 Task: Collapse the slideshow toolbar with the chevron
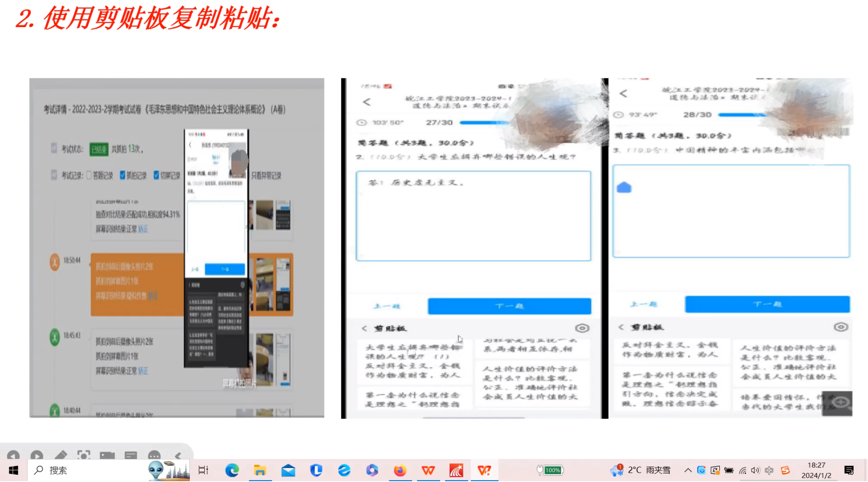[178, 456]
